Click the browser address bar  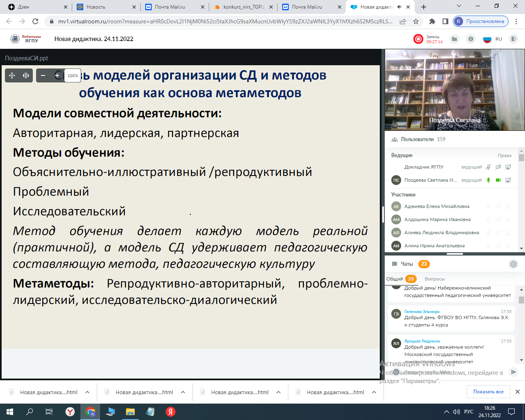pos(225,21)
